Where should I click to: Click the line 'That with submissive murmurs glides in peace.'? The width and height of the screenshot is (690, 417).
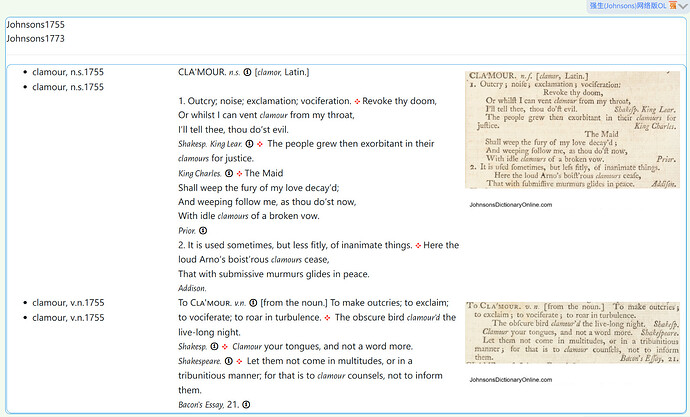(x=274, y=274)
